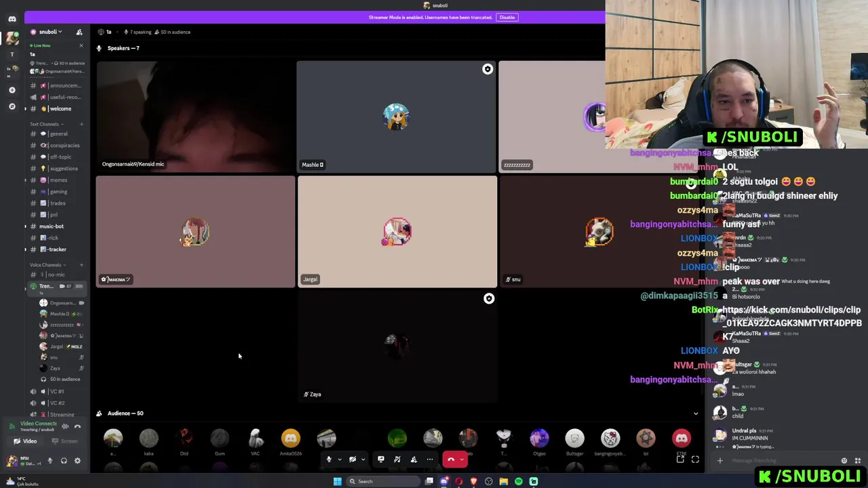The image size is (868, 488).
Task: Open the no-mic channel
Action: click(57, 274)
